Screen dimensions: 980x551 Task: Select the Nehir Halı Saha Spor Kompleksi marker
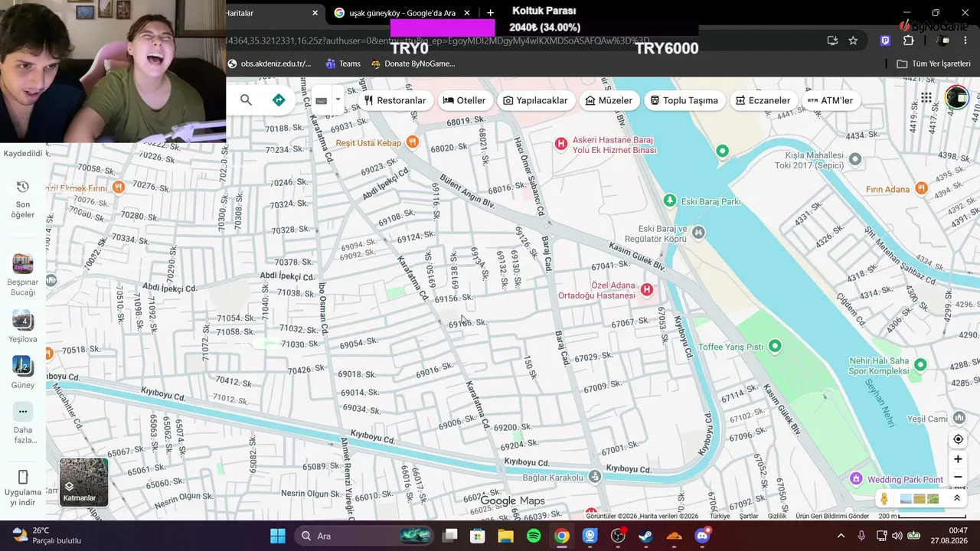[920, 364]
